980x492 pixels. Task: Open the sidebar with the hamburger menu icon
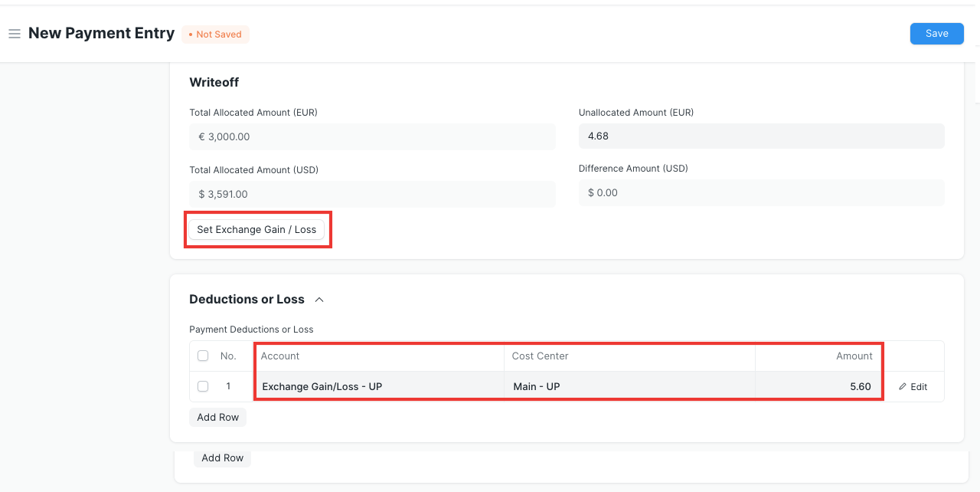tap(14, 33)
